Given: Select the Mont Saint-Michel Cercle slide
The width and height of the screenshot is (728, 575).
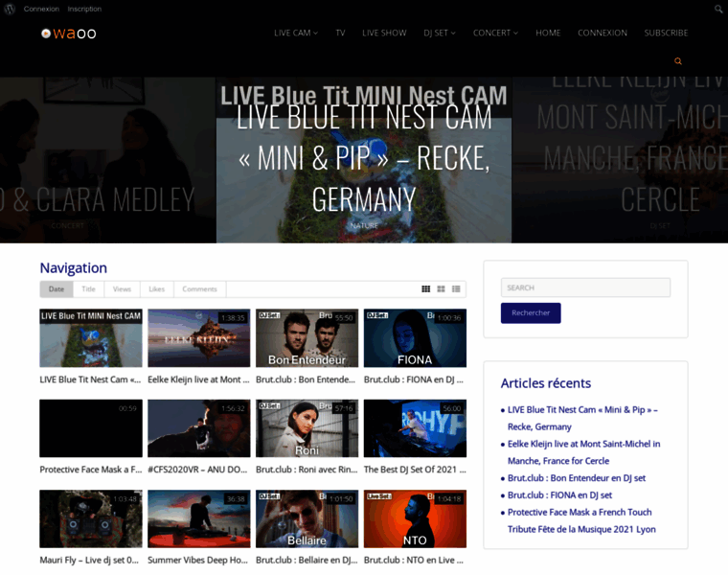Looking at the screenshot, I should click(x=621, y=158).
